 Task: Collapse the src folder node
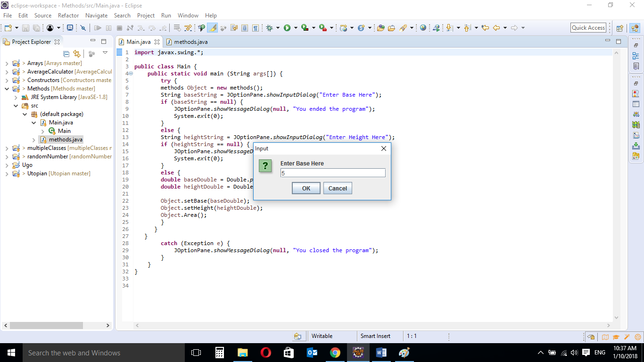tap(16, 106)
